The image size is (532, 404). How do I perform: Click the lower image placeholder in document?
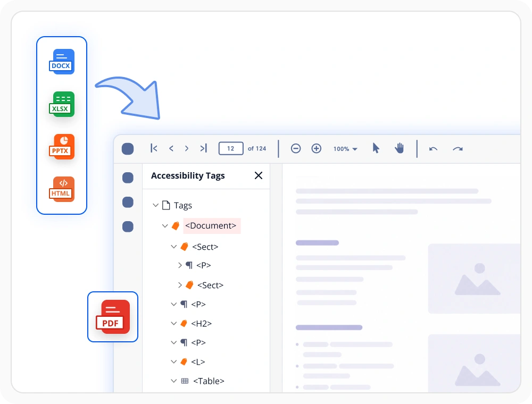[475, 363]
